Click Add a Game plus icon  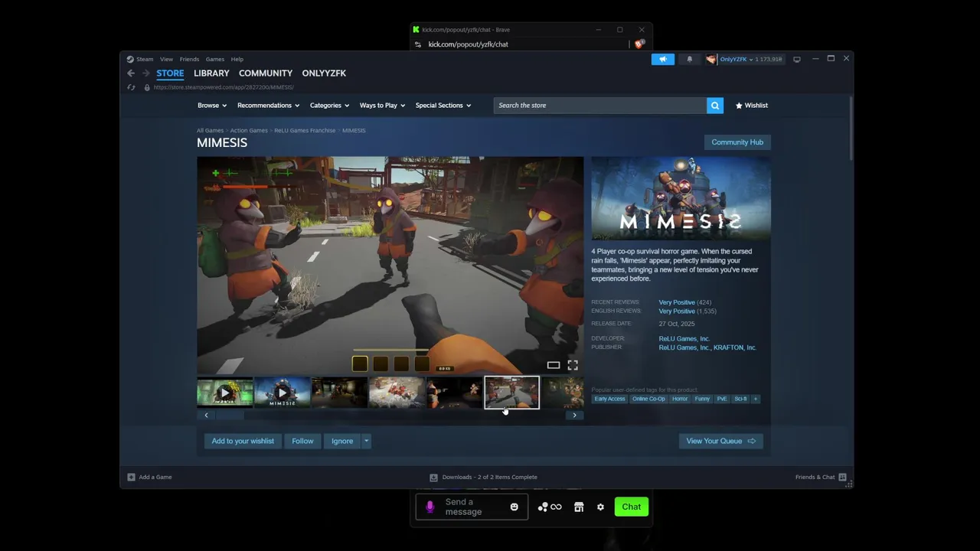point(131,478)
